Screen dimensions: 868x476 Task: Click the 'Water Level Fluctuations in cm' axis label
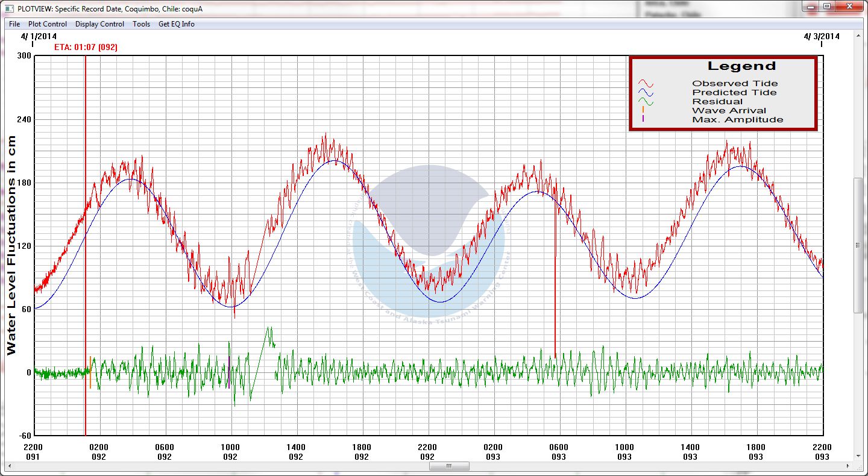11,246
